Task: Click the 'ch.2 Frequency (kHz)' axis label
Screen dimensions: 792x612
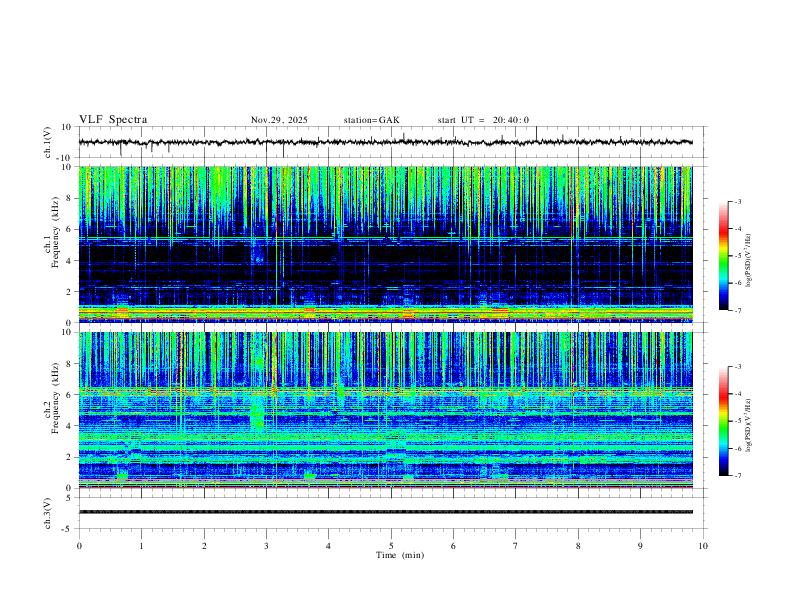Action: 51,398
